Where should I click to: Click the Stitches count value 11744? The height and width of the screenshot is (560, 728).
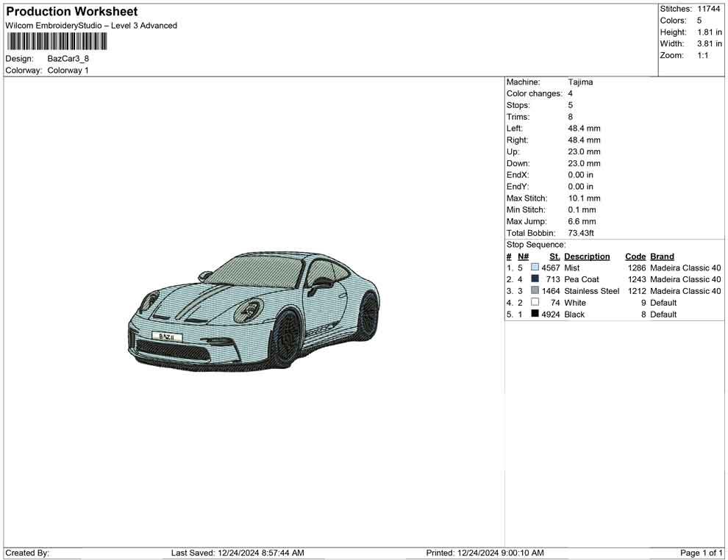(709, 9)
